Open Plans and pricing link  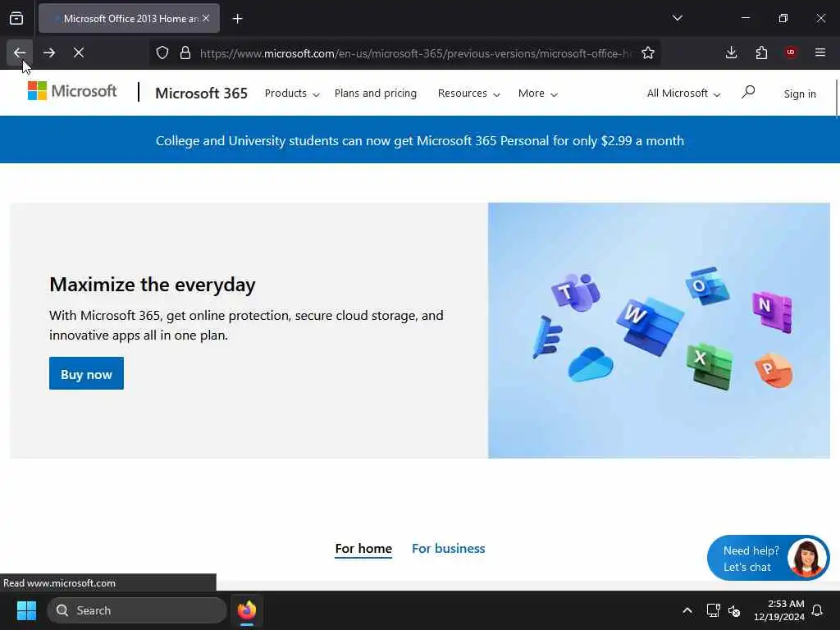click(x=375, y=94)
